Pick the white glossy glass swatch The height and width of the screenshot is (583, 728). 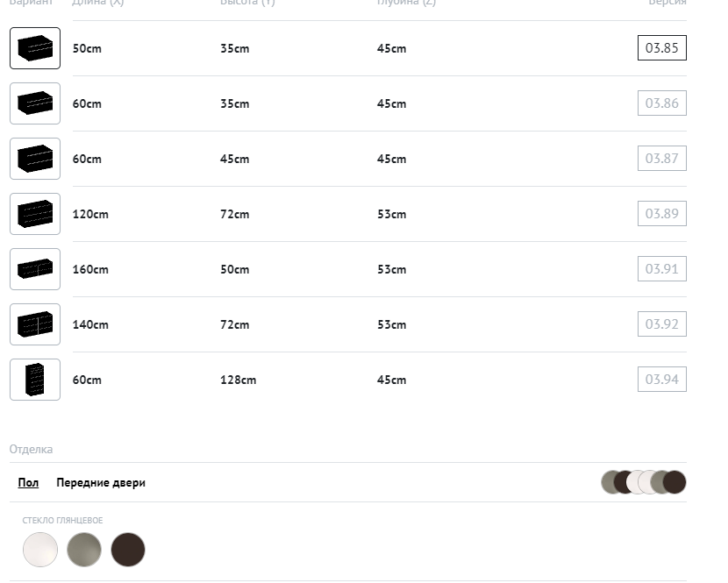[x=40, y=550]
